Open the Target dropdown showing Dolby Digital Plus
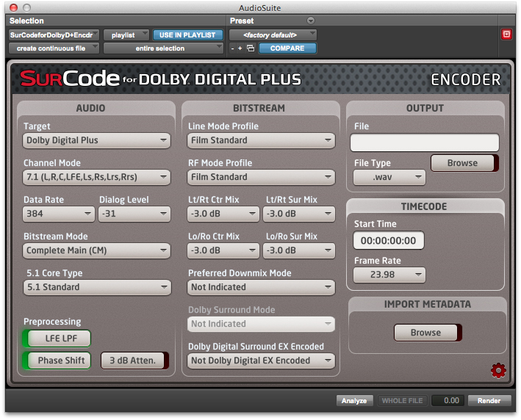This screenshot has height=420, width=521. point(96,140)
